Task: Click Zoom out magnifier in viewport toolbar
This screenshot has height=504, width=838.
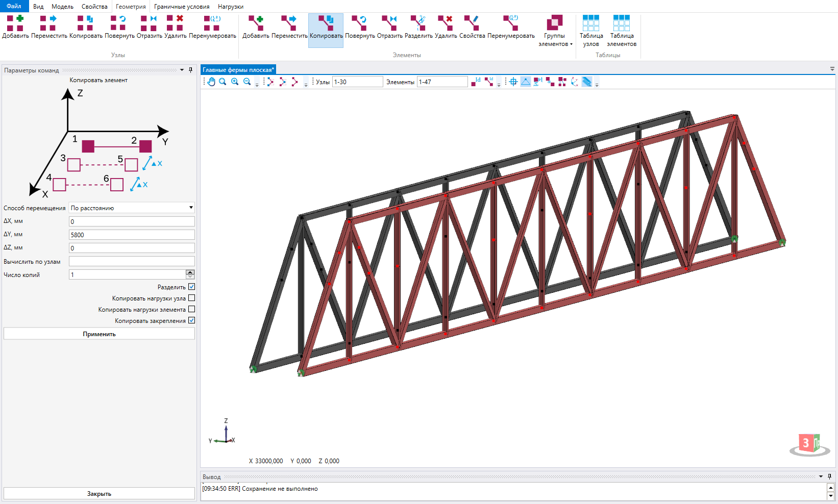Action: coord(247,82)
